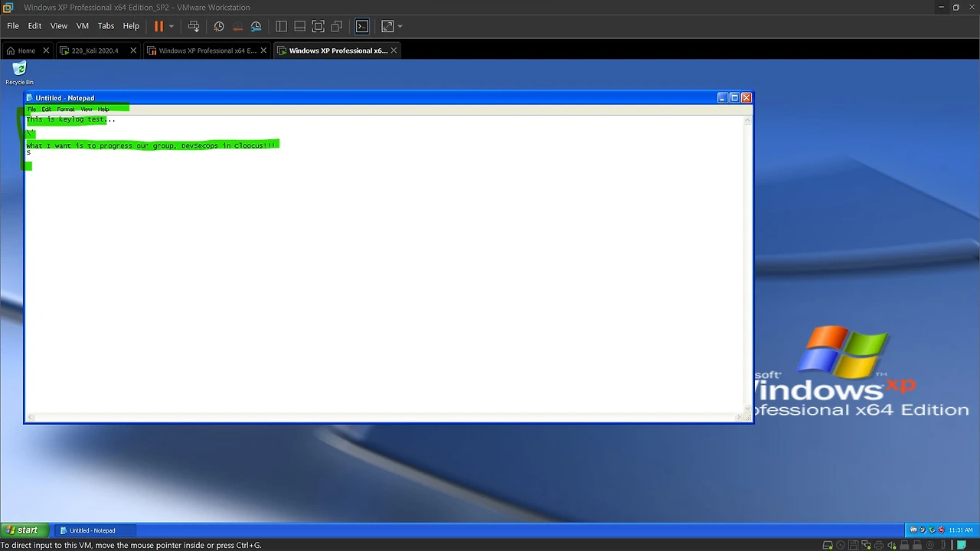Click the network adapter status icon
Viewport: 980px width, 551px height.
[x=867, y=546]
